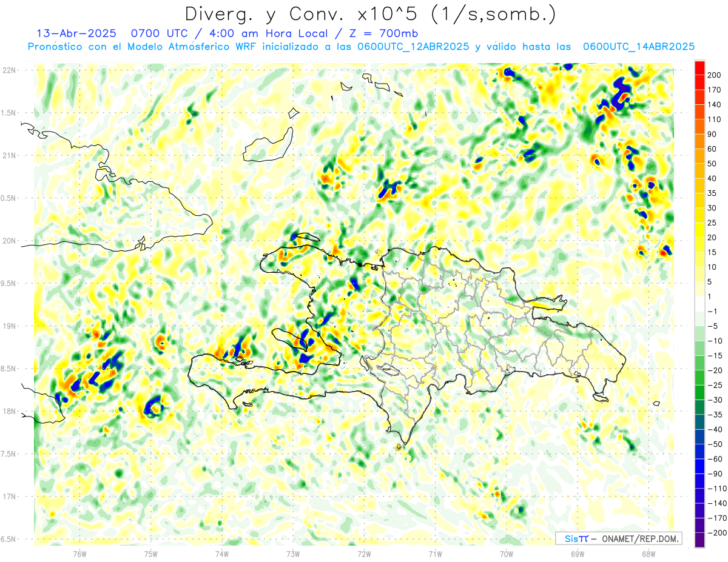
Task: Click the '75W' longitude label
Action: pos(151,554)
